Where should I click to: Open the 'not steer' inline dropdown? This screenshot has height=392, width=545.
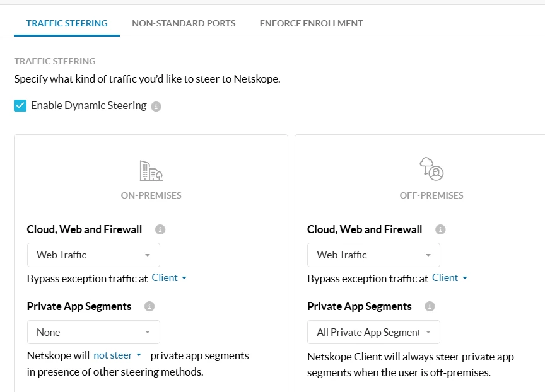click(117, 355)
